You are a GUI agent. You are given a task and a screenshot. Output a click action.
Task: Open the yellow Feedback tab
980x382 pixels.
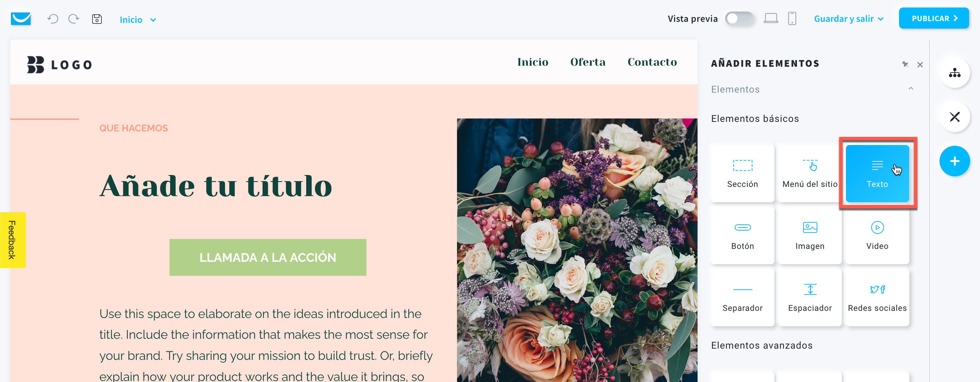pos(13,240)
